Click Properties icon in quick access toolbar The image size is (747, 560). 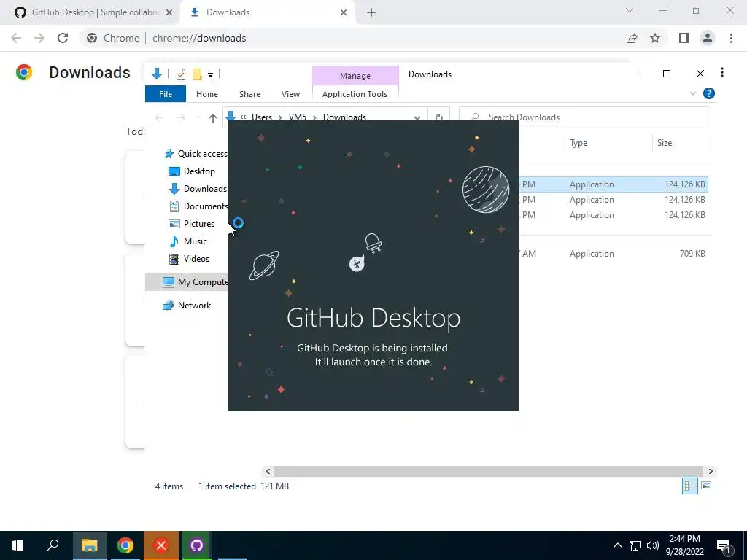[x=181, y=74]
